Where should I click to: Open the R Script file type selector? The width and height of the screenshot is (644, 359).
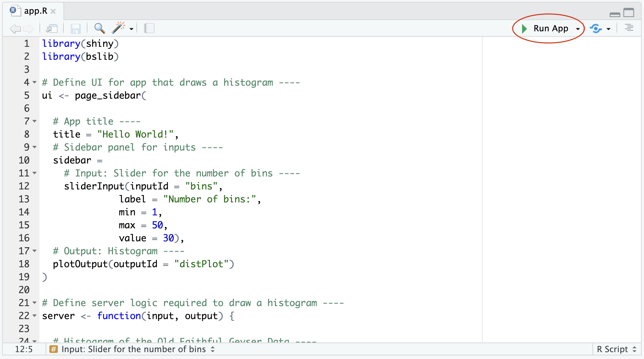pos(616,349)
